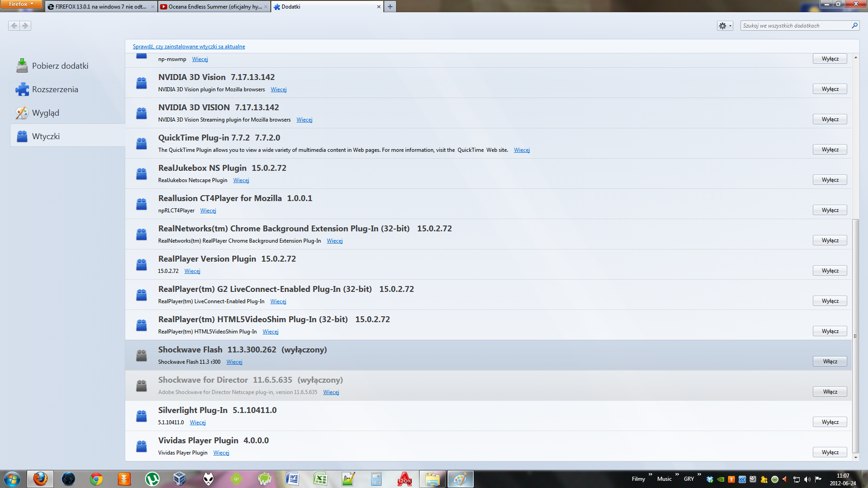Open Wiecej details for QuickTime Plug-in
The image size is (868, 488).
522,150
